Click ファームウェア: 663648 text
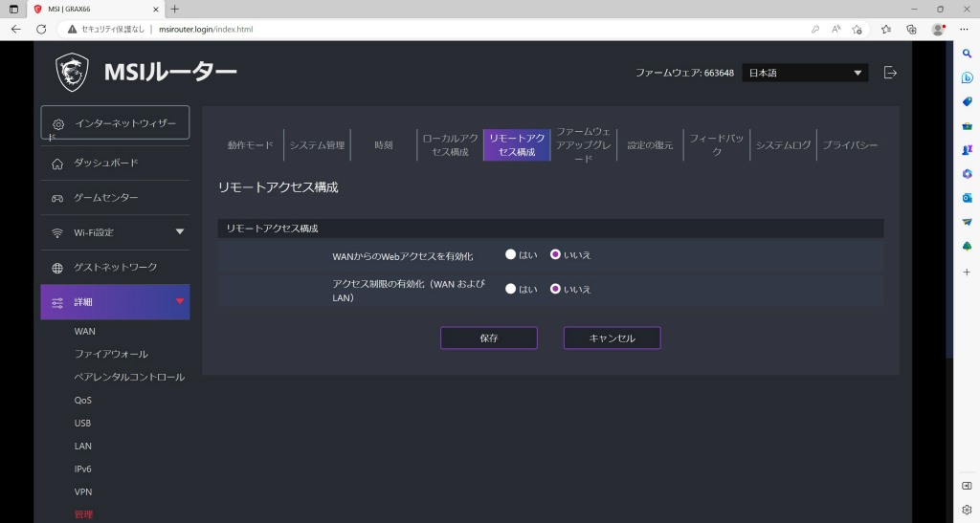Viewport: 980px width, 523px height. [x=684, y=73]
